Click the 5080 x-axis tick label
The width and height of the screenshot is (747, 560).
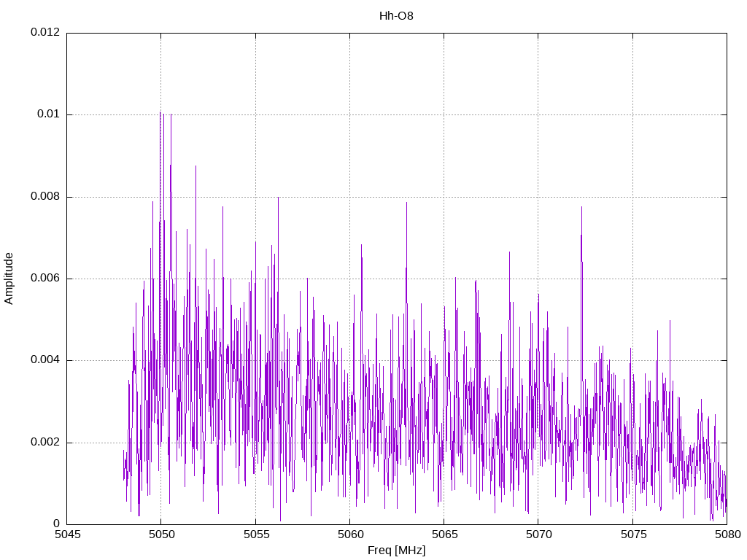(x=728, y=534)
